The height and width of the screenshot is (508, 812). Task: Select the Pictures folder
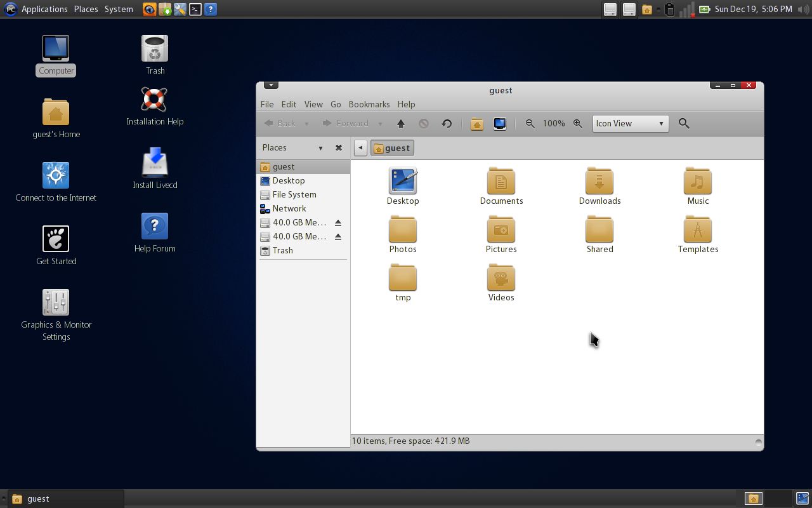(x=501, y=234)
